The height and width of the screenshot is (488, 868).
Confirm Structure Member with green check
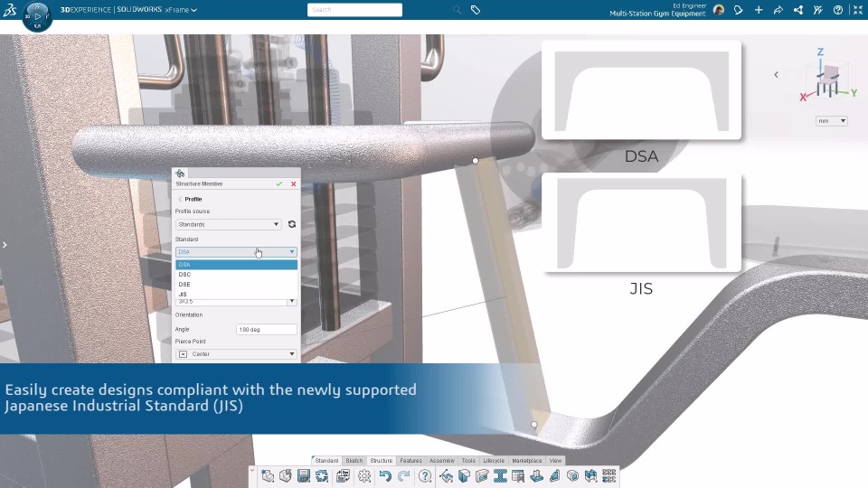279,183
